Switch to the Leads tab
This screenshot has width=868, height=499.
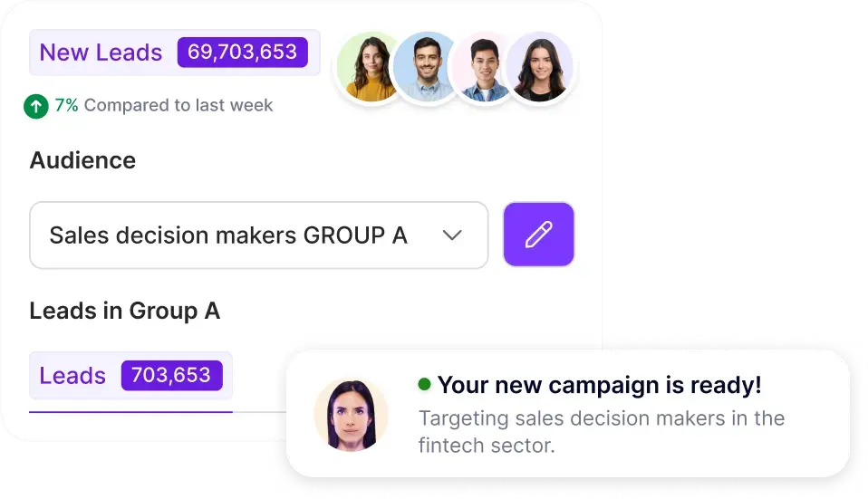click(x=130, y=376)
